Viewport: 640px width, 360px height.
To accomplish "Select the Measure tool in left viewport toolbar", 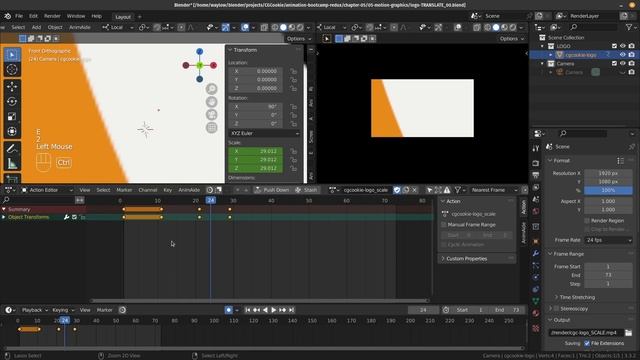I will [x=12, y=164].
